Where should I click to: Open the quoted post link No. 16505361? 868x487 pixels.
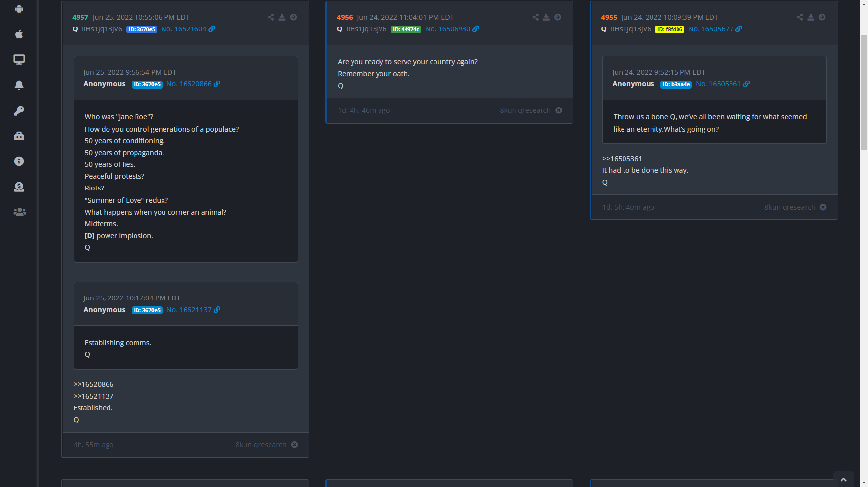pos(718,84)
